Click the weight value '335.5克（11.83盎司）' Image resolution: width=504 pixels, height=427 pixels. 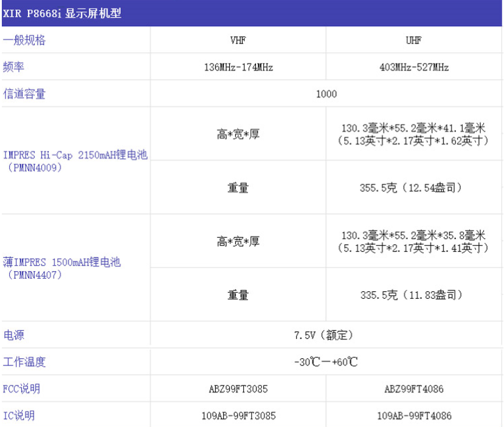[412, 295]
